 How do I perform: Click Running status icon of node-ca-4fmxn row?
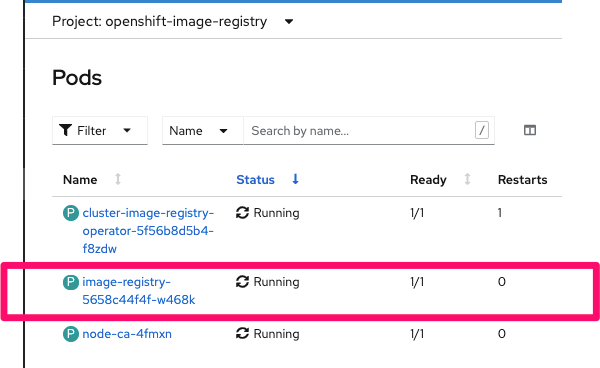243,334
